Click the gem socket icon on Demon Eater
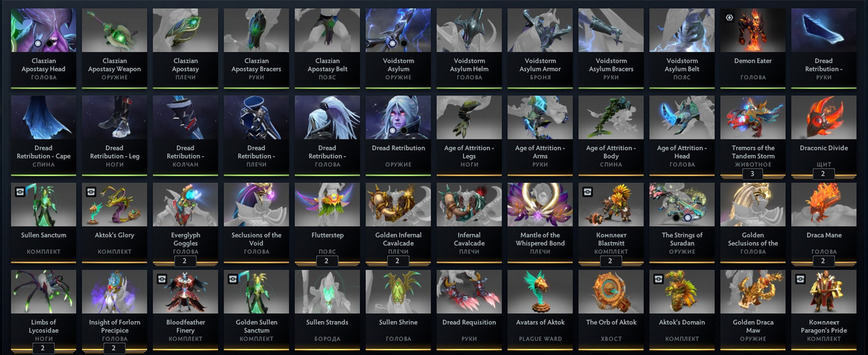This screenshot has width=868, height=355. [x=729, y=18]
